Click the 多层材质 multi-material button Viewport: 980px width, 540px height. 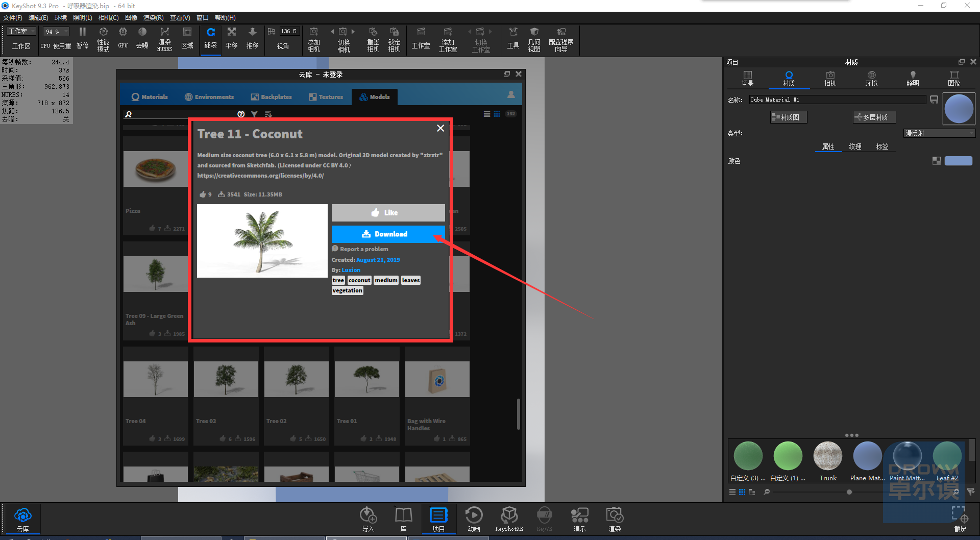[x=874, y=117]
